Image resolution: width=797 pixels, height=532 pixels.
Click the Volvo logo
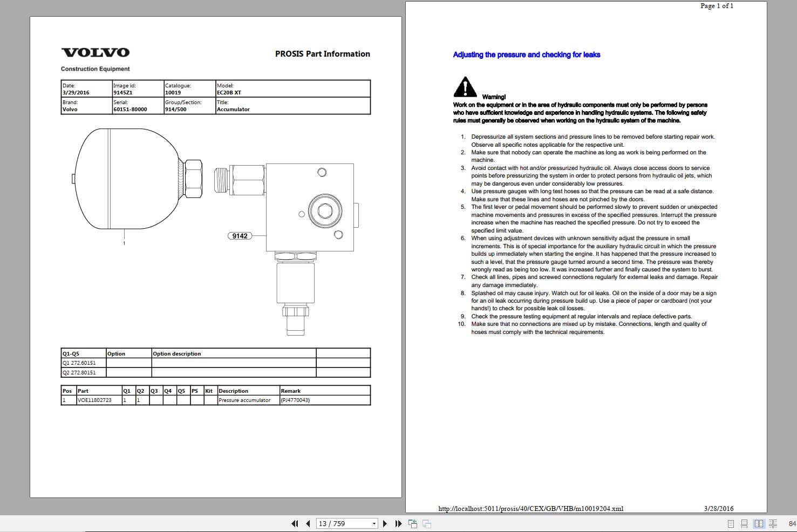coord(96,52)
